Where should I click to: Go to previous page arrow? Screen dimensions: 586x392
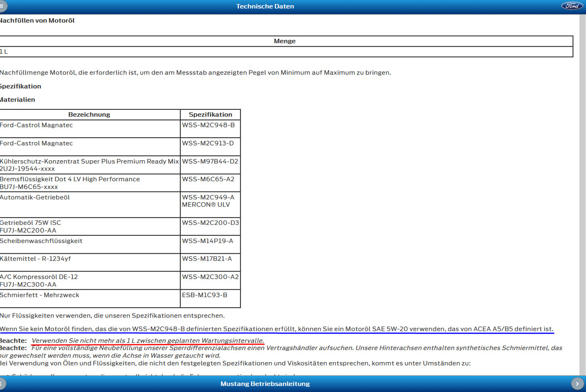click(2, 383)
